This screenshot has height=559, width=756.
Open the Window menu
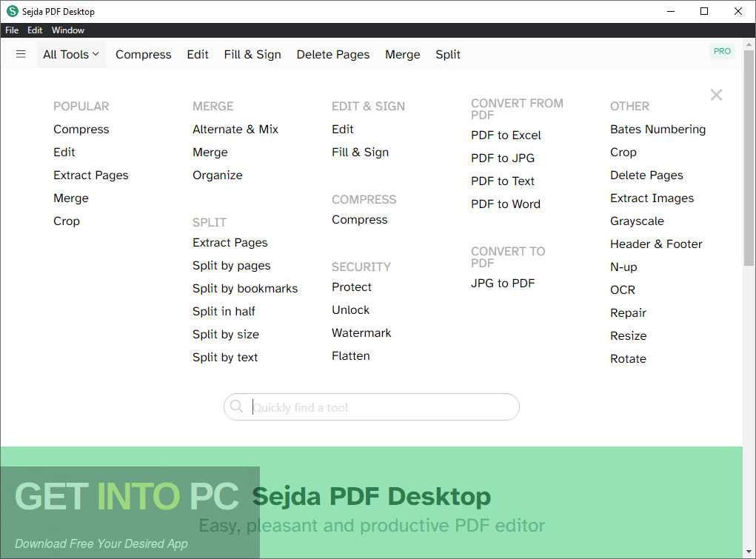[68, 30]
